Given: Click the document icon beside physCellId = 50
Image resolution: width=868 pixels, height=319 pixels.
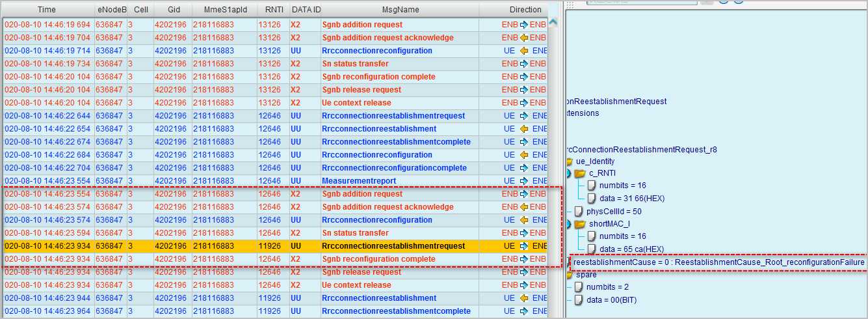Looking at the screenshot, I should pos(578,212).
